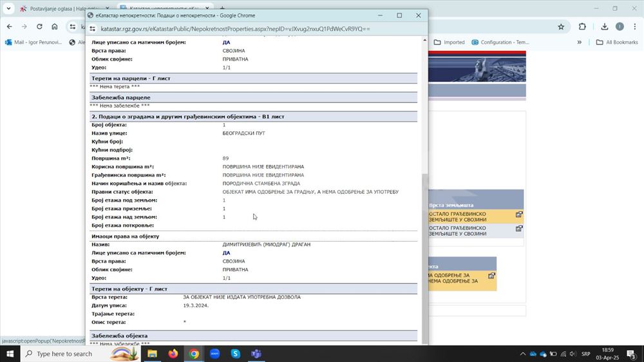Image resolution: width=644 pixels, height=362 pixels.
Task: Open detail icon for second ОСТАЛО ГРАЂЕВИНСКО ЗЕМЉИШТЕ row
Action: [x=519, y=229]
